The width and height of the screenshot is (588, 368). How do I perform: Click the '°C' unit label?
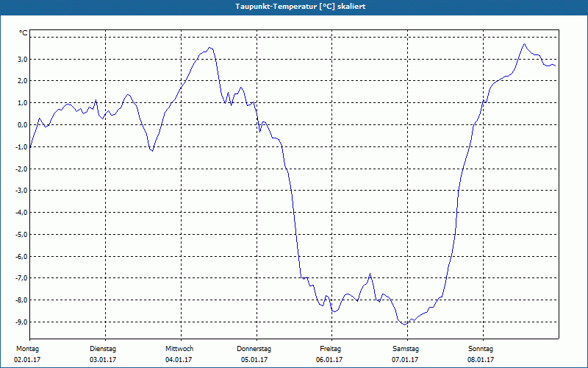(x=24, y=33)
